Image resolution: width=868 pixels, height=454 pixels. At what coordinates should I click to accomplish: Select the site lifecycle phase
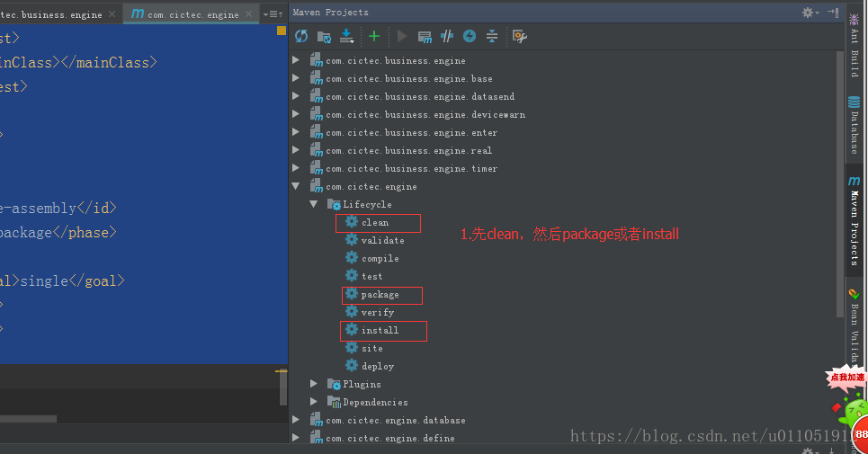coord(372,349)
